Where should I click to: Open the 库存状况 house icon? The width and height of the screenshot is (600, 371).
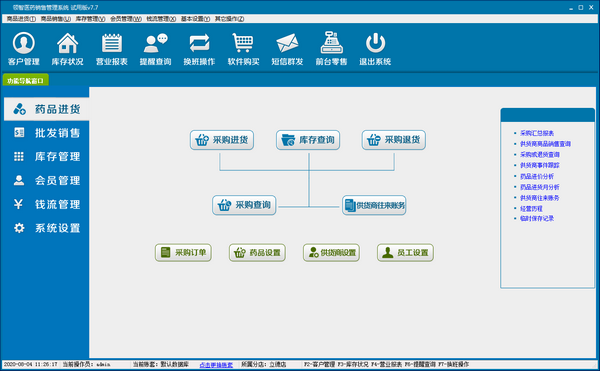pos(67,49)
